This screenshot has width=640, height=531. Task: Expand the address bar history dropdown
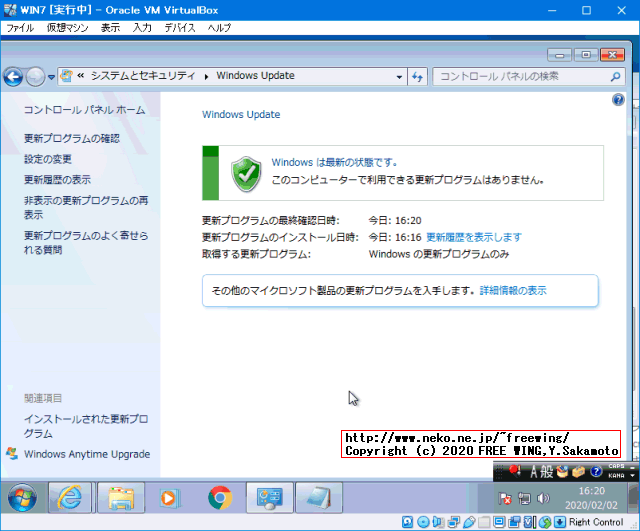click(399, 77)
